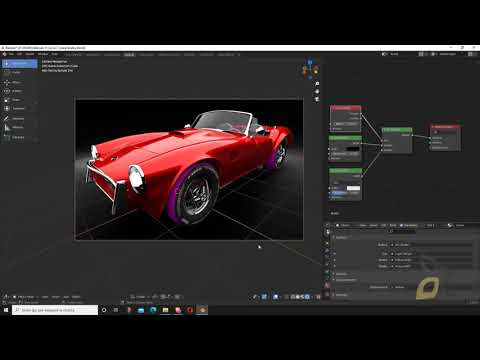Screen dimensions: 480x360
Task: Toggle X-ray mode in viewport header
Action: [287, 296]
